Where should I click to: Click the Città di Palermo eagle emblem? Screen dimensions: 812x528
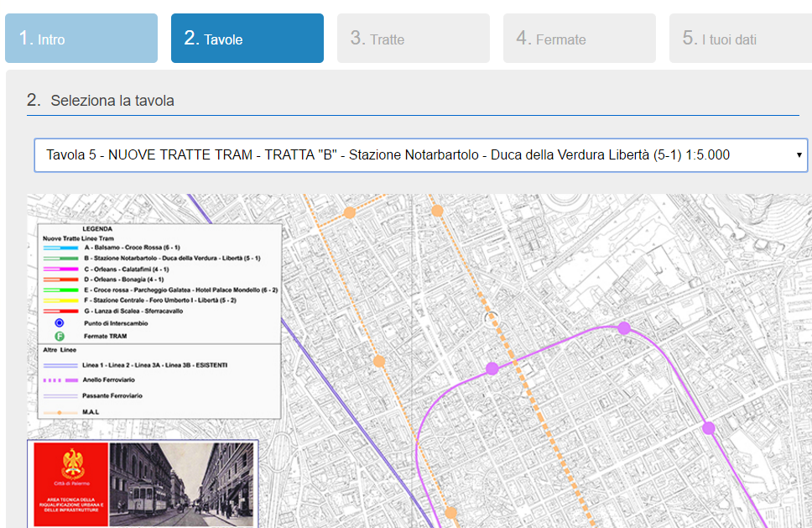[72, 465]
